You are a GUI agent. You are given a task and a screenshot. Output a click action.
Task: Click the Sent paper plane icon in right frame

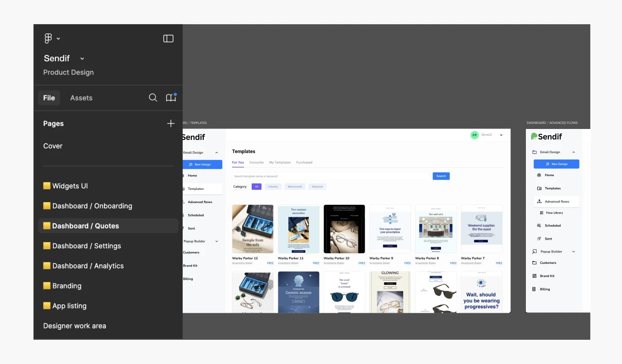[x=539, y=239]
